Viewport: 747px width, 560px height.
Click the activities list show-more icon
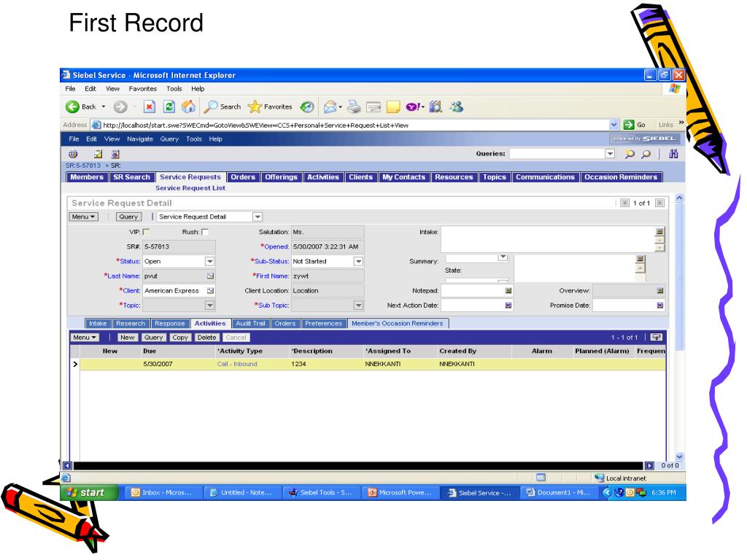[x=657, y=337]
